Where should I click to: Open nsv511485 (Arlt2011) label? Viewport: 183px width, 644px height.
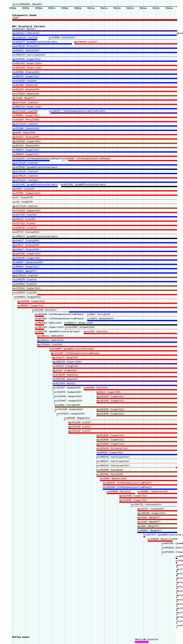[44, 310]
